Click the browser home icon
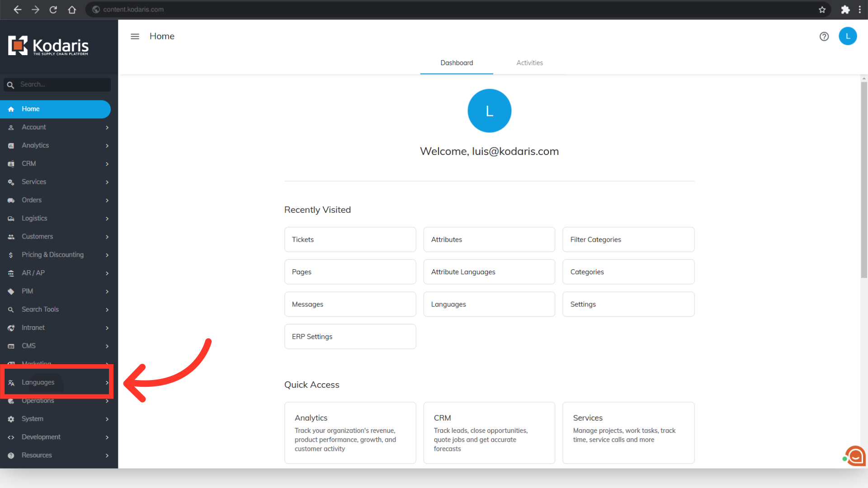 pos(72,9)
